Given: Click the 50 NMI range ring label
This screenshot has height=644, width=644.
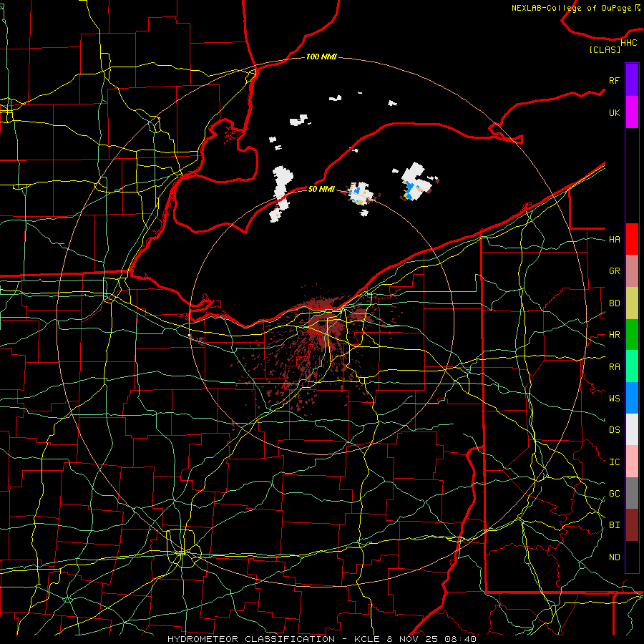Looking at the screenshot, I should click(321, 189).
